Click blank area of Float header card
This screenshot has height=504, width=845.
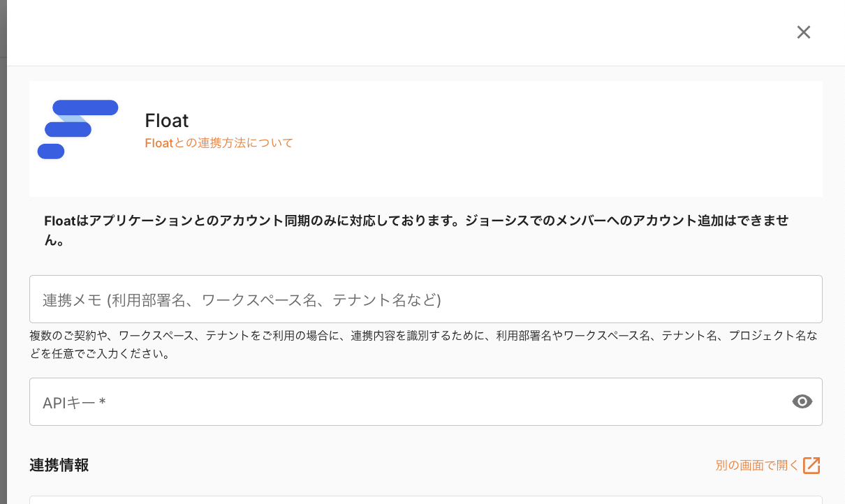(559, 138)
